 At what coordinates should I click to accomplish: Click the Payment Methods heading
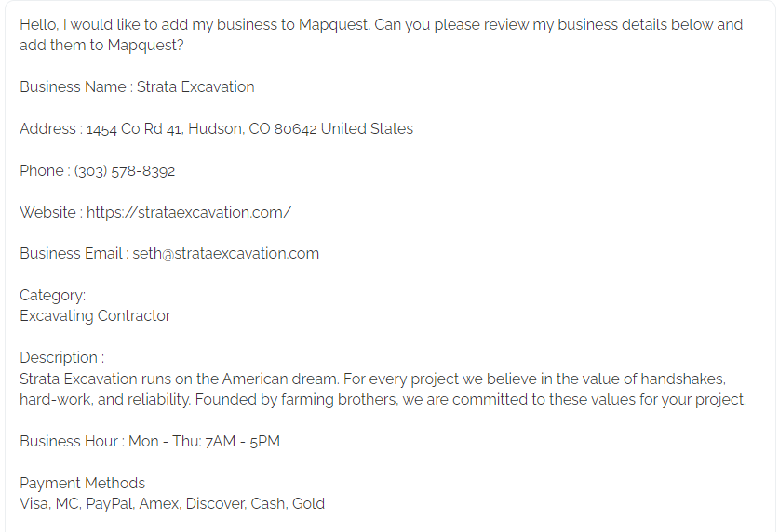[83, 483]
